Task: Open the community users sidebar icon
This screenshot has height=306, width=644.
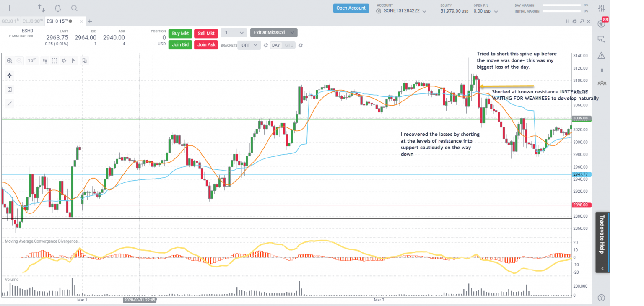Action: point(601,83)
